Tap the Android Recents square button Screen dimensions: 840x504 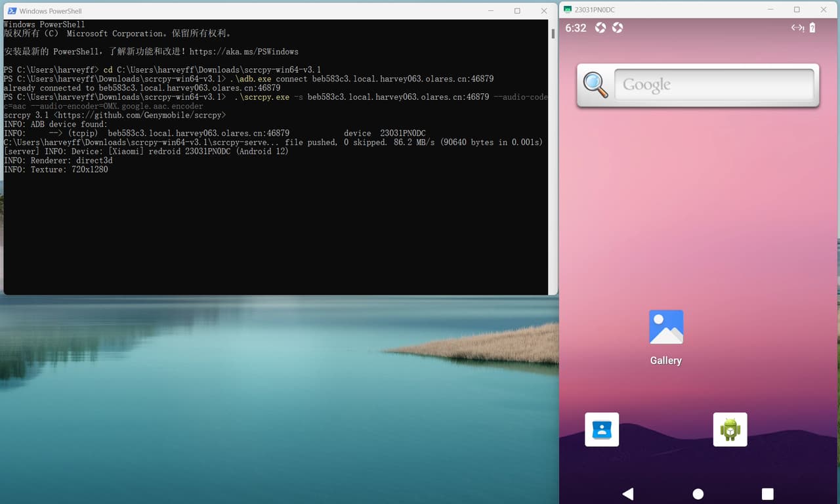(x=768, y=493)
